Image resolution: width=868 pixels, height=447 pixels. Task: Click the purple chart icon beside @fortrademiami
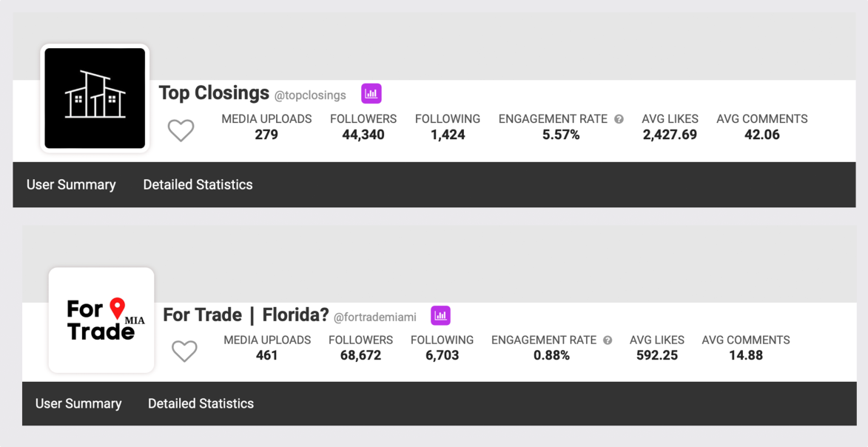point(440,316)
